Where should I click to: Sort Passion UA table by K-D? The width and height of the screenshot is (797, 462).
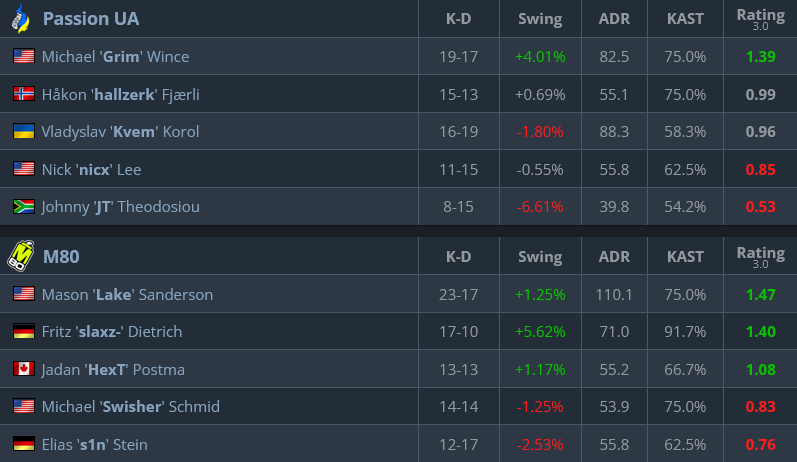[460, 19]
